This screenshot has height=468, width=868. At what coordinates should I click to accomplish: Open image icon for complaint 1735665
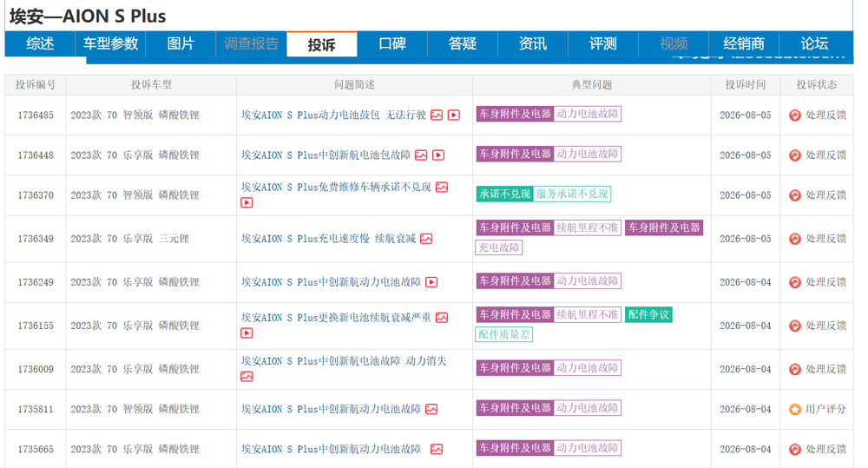437,449
